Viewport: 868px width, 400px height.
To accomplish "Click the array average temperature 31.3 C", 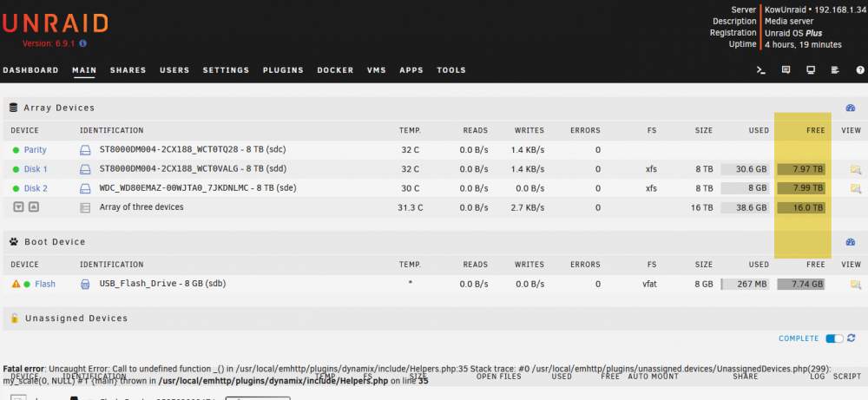I will (x=411, y=208).
